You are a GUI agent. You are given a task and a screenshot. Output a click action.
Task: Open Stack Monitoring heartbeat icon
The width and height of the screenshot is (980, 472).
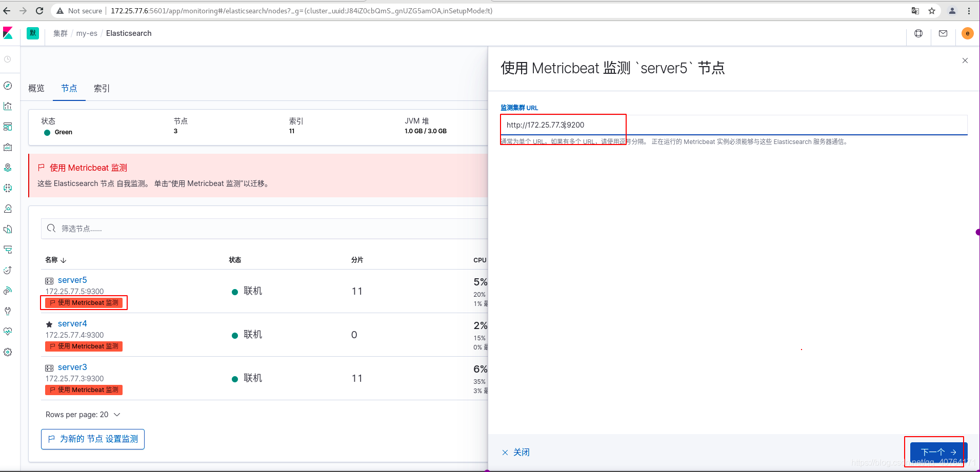8,332
